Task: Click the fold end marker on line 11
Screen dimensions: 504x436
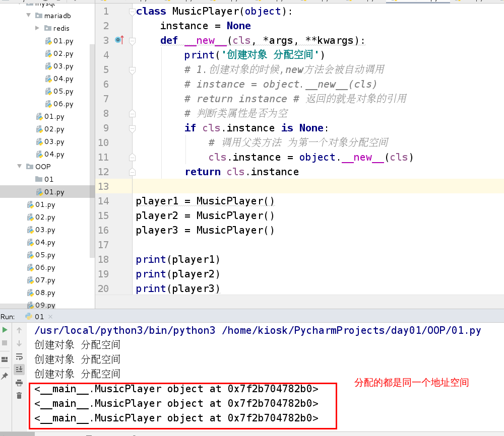Action: (x=132, y=157)
